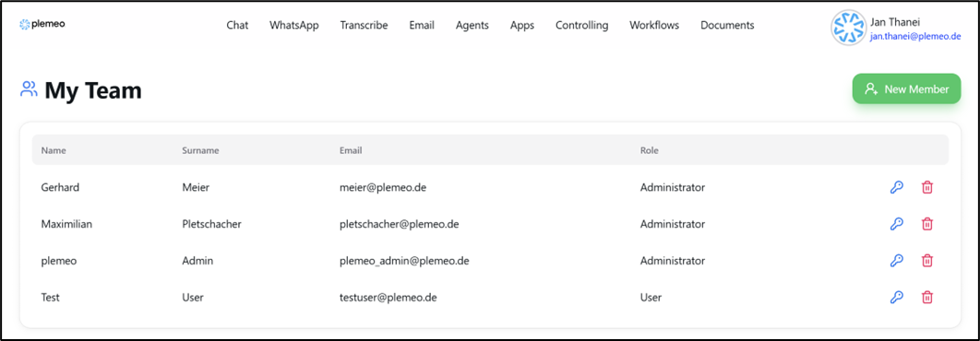
Task: Click the My Team heading
Action: tap(93, 90)
